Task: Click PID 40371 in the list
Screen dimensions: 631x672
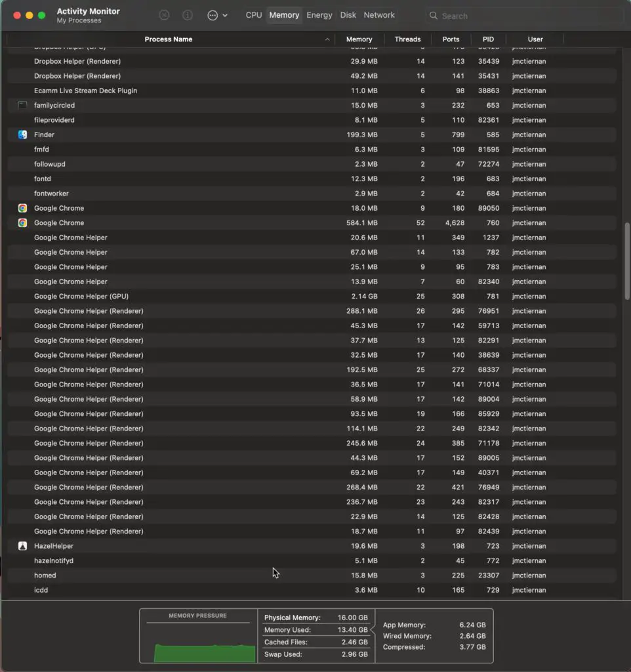Action: 489,472
